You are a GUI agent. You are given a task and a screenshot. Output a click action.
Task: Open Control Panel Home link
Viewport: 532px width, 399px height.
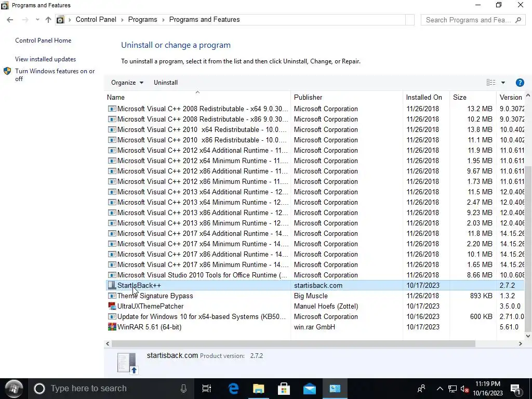click(x=43, y=41)
